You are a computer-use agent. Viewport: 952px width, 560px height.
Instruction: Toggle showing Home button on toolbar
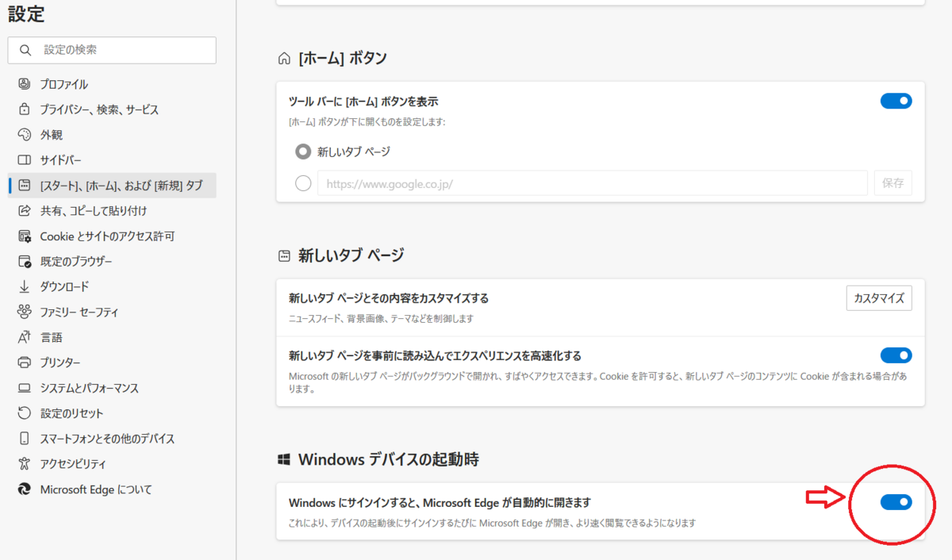point(896,101)
